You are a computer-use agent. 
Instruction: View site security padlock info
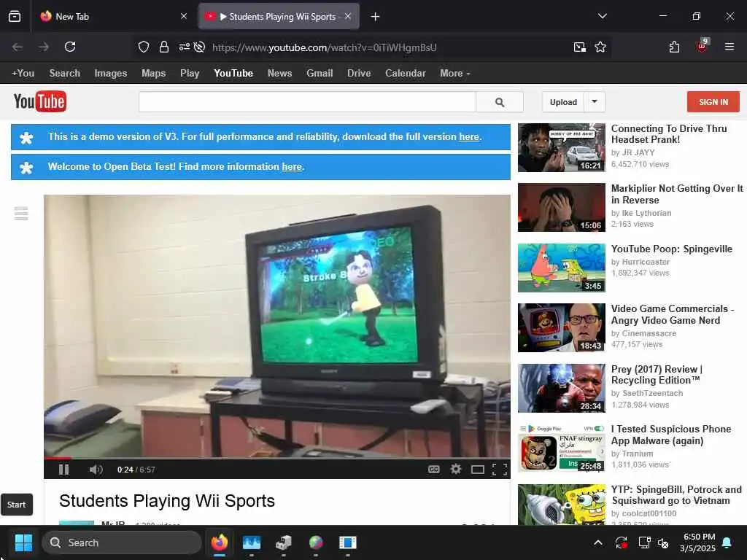click(x=164, y=47)
